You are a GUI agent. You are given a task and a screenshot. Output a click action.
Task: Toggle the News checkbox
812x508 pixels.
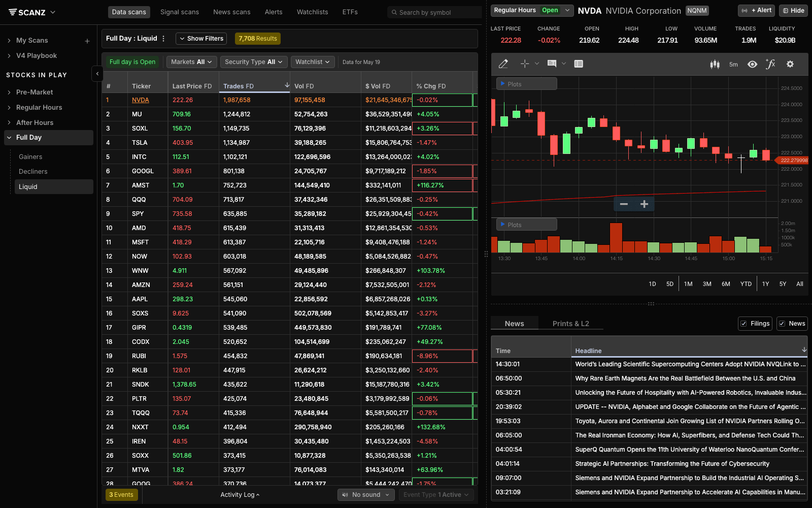pyautogui.click(x=782, y=324)
